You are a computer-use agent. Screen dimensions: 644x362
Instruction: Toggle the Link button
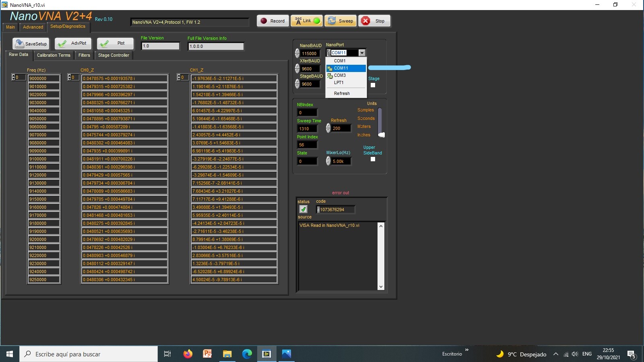pos(307,21)
